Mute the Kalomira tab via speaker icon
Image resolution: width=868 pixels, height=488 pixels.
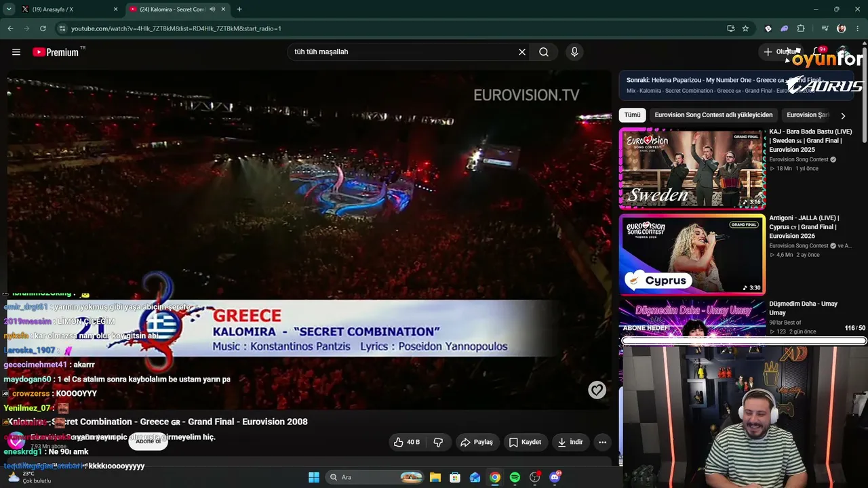point(213,9)
